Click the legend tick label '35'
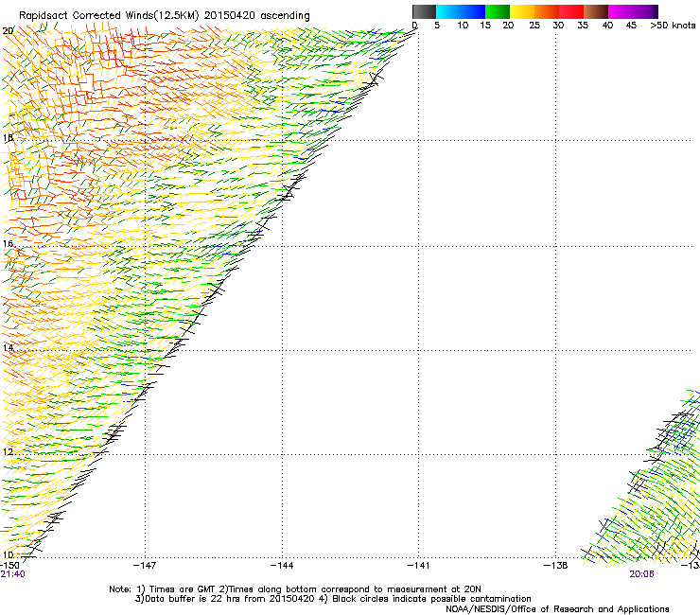The image size is (700, 615). [x=583, y=26]
